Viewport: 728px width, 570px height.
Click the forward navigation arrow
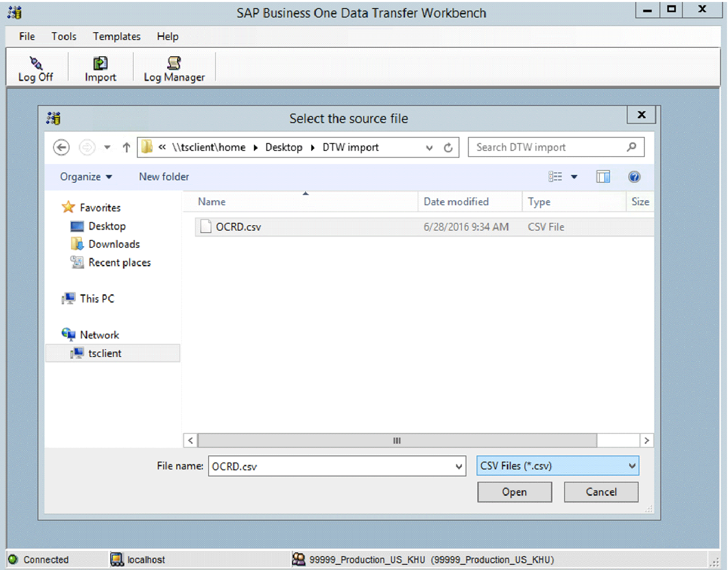(87, 147)
